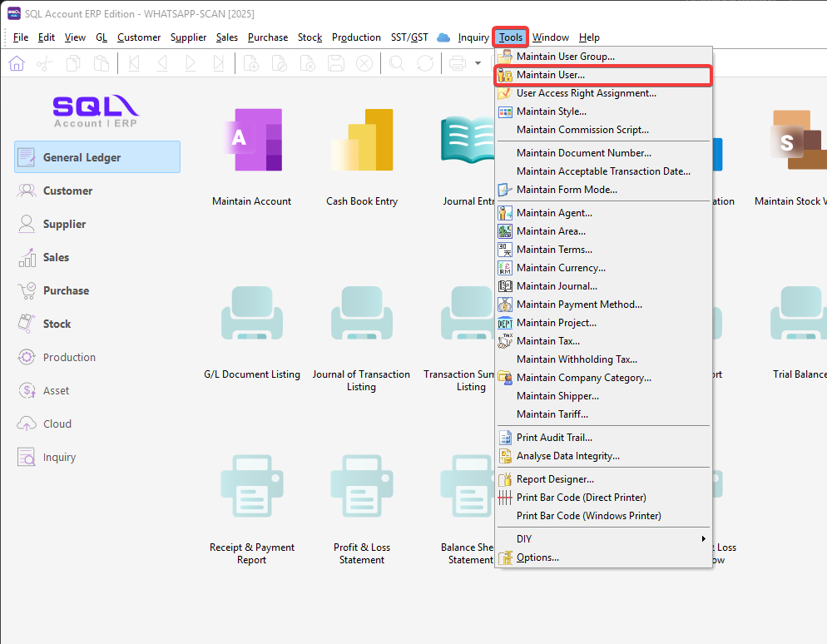Open the print dropdown arrow in toolbar
Viewport: 827px width, 644px height.
click(x=478, y=63)
